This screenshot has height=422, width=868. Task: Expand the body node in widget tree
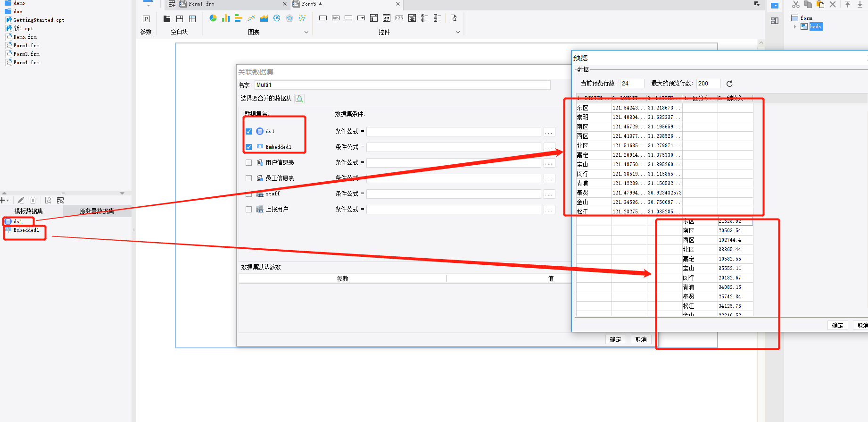pyautogui.click(x=795, y=26)
